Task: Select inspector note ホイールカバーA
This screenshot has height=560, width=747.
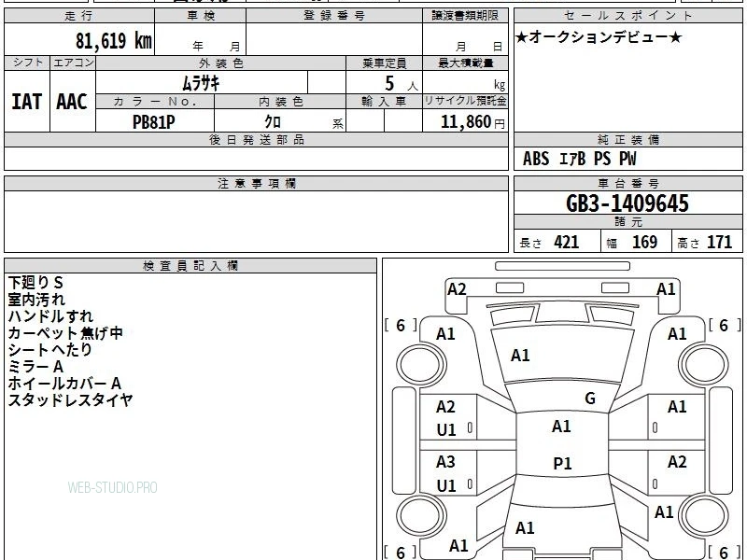Action: pos(64,383)
